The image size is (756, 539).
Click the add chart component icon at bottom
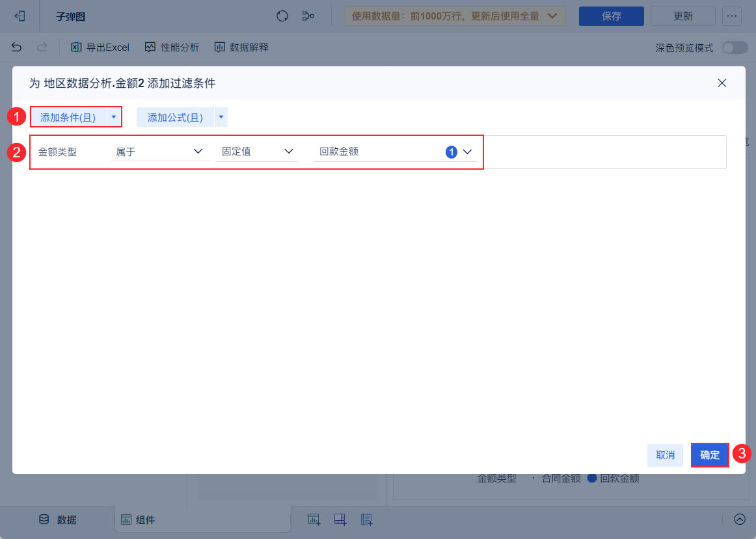tap(314, 519)
